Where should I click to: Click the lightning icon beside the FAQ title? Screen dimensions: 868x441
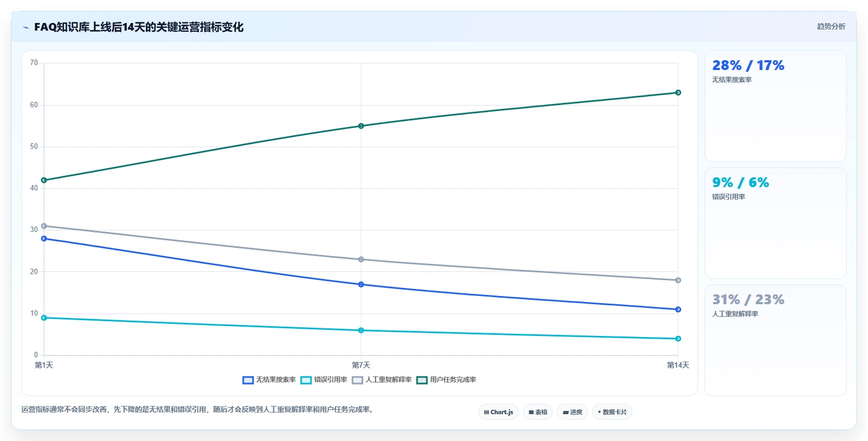click(26, 27)
